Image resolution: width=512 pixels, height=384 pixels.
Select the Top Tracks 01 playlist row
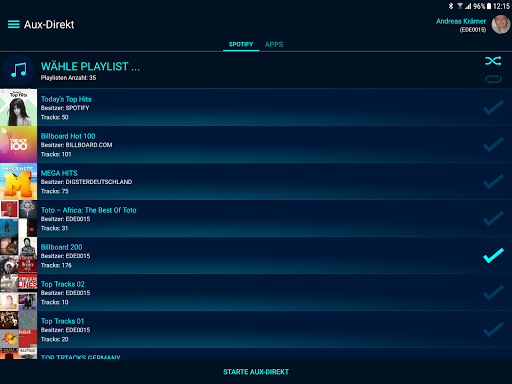click(x=256, y=330)
